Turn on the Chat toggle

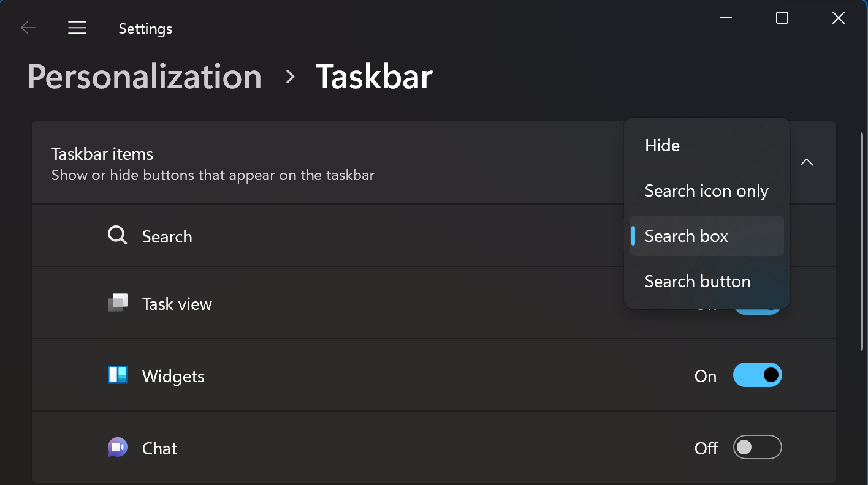[757, 448]
